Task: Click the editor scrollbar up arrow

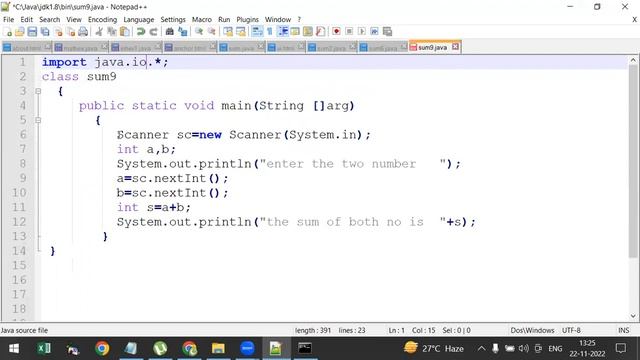Action: pyautogui.click(x=633, y=60)
